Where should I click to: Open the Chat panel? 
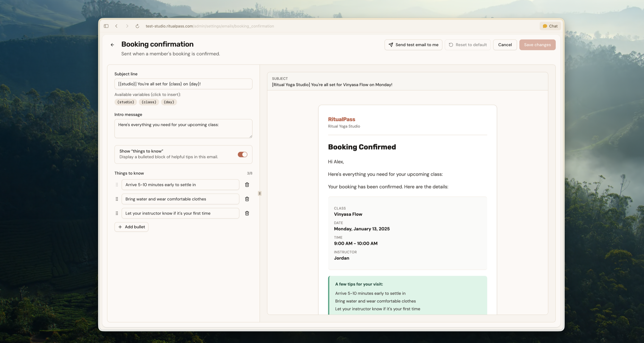point(550,26)
